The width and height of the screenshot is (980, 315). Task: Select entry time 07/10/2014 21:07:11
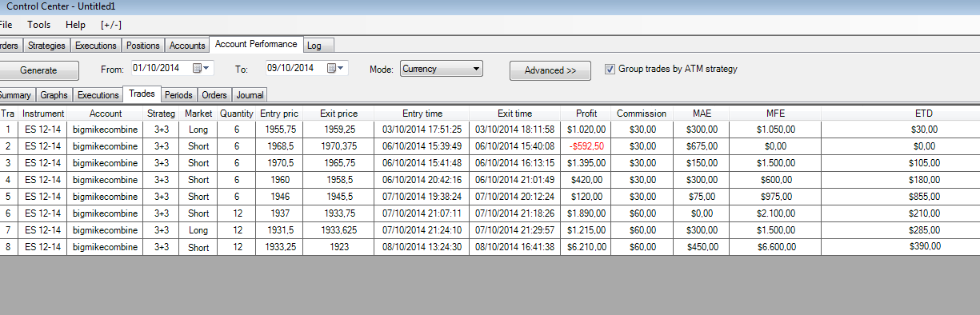point(422,214)
